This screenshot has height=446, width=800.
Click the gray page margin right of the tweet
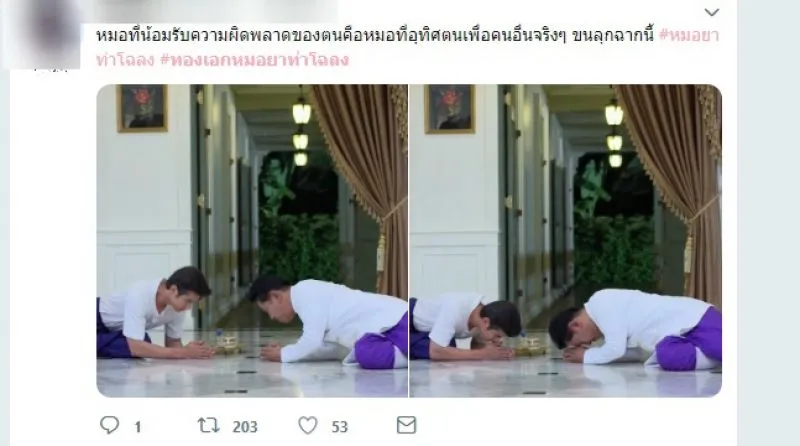[768, 223]
